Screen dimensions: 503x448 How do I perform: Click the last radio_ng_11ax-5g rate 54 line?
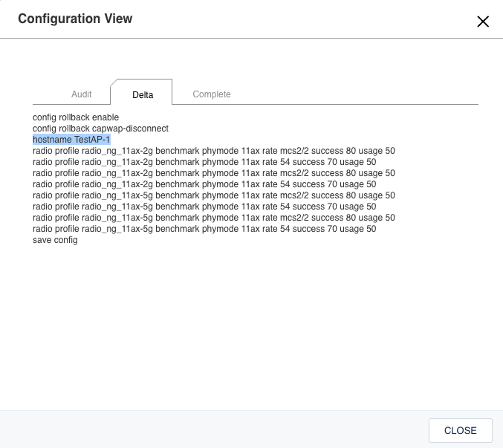pos(204,229)
